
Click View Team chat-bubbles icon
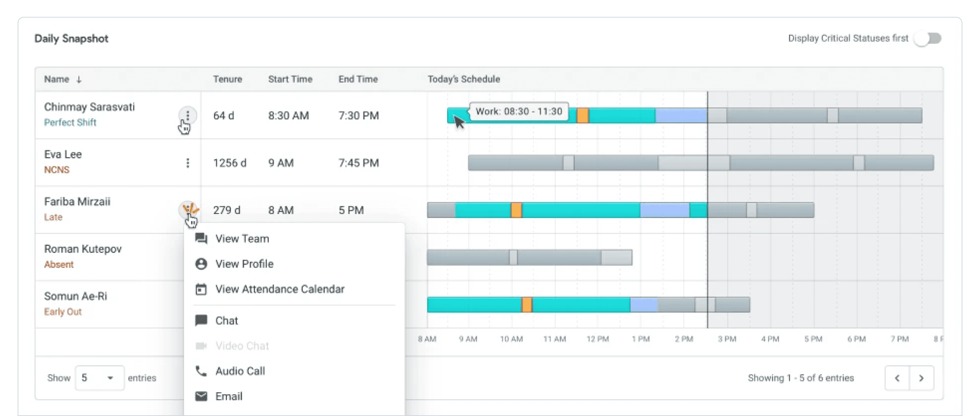[201, 238]
